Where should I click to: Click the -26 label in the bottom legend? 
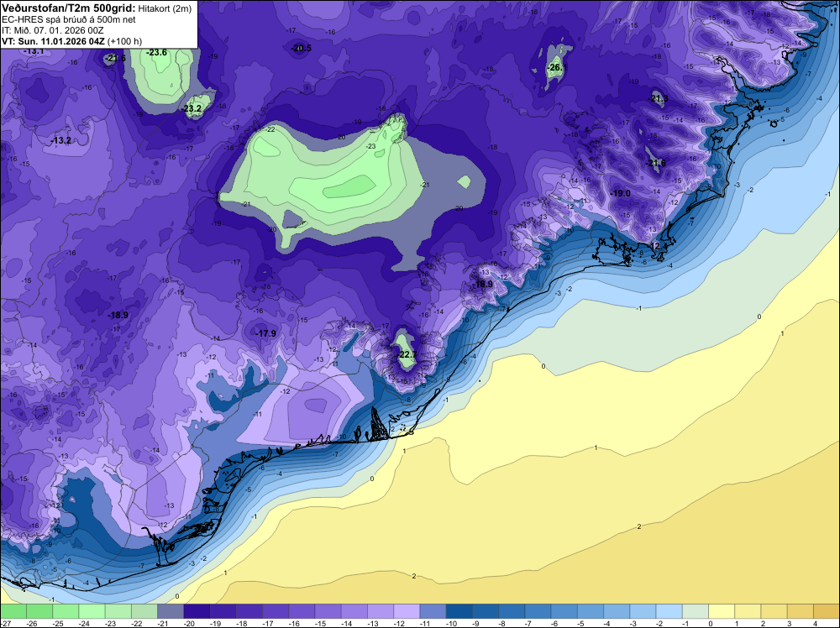[32, 624]
